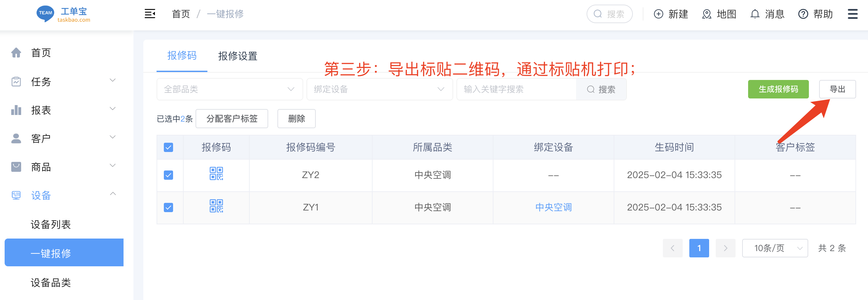The width and height of the screenshot is (868, 300).
Task: Click the QR code icon for ZY2
Action: tap(216, 174)
